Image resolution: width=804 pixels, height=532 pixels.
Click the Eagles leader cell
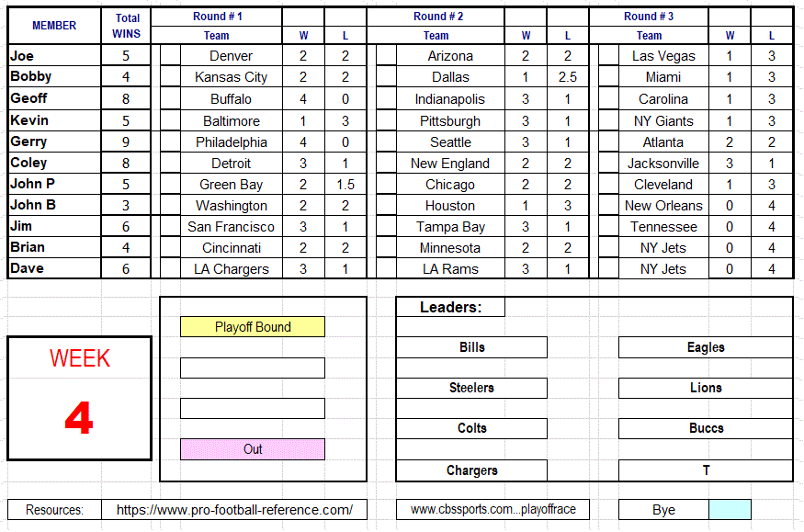click(x=705, y=347)
